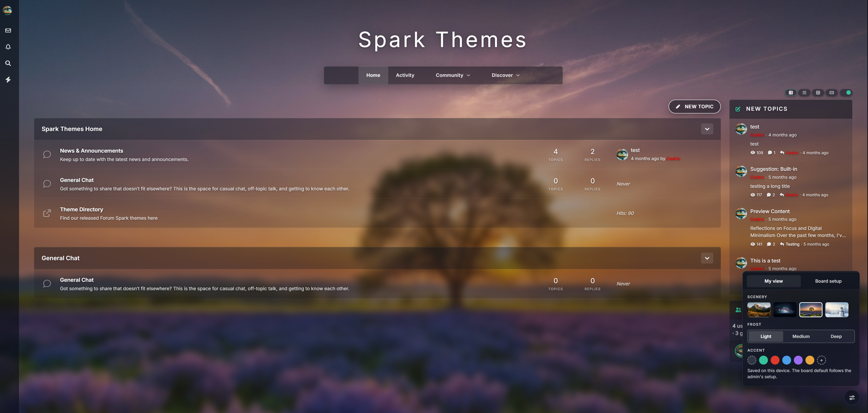Toggle the green switch beside layout icons
Image resolution: width=868 pixels, height=413 pixels.
846,93
